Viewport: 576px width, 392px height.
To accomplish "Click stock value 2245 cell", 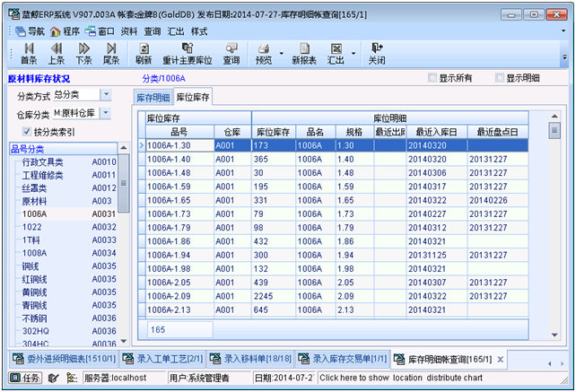I will tap(274, 296).
